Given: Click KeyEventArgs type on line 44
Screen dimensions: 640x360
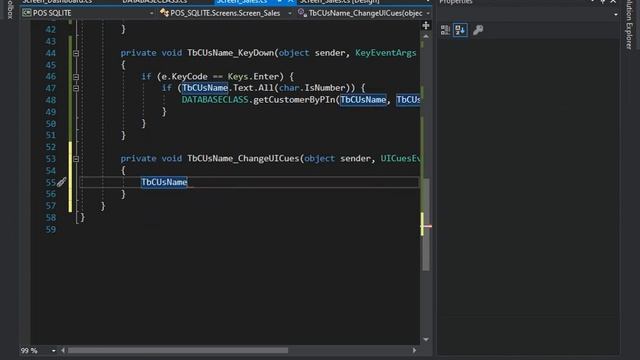Looking at the screenshot, I should tap(386, 53).
